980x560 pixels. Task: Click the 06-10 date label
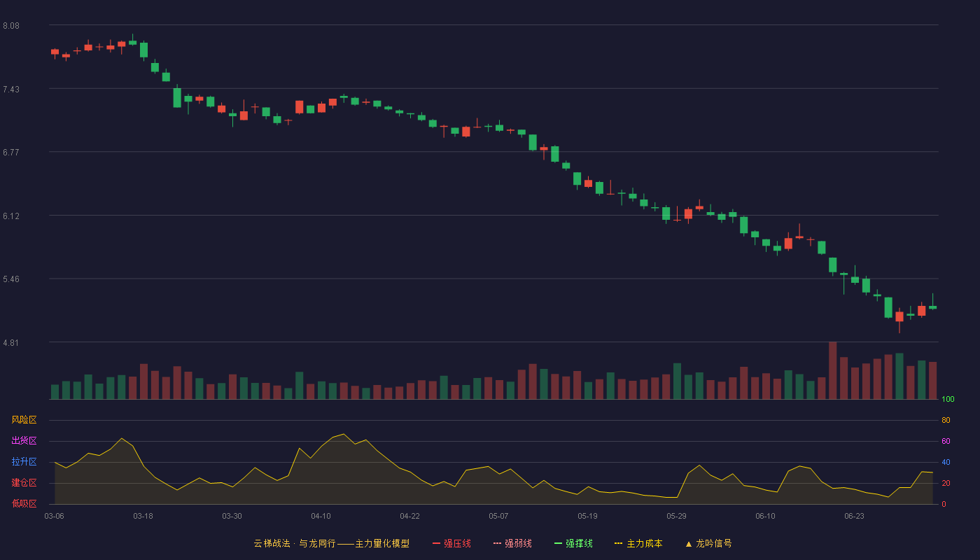pyautogui.click(x=766, y=516)
